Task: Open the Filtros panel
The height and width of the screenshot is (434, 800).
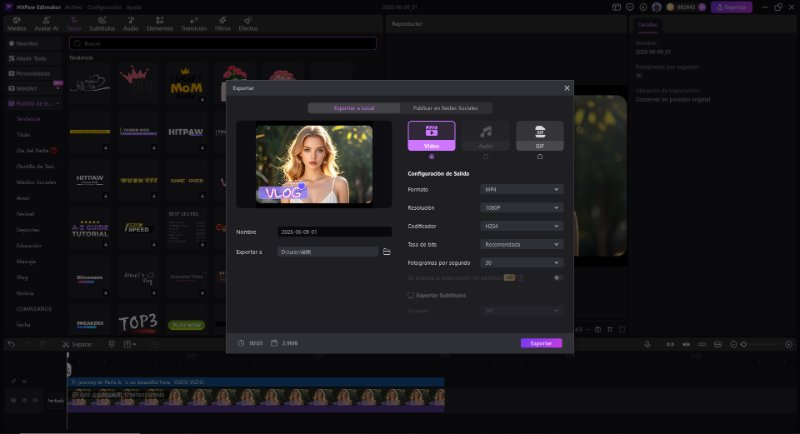Action: tap(222, 24)
